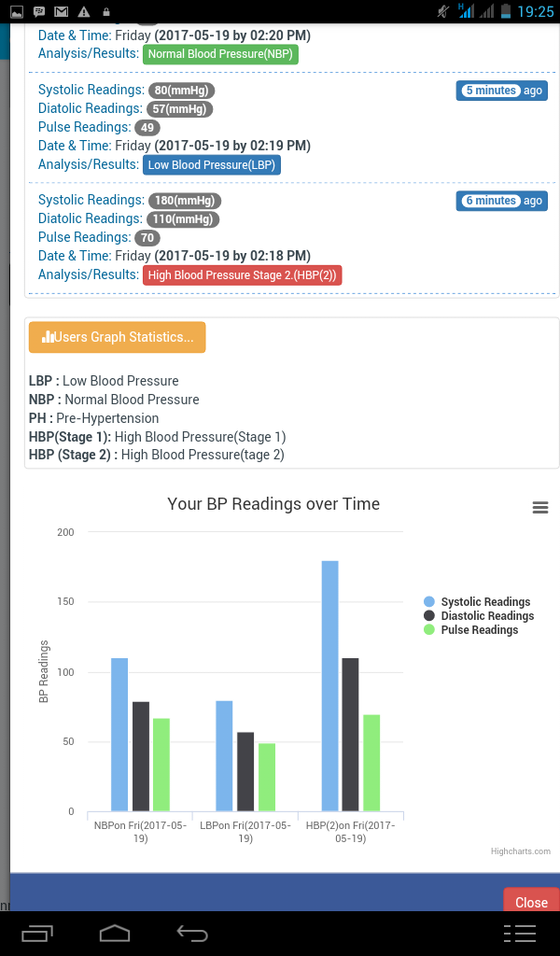Tap the chat notification icon in status bar
The height and width of the screenshot is (956, 560).
click(37, 11)
